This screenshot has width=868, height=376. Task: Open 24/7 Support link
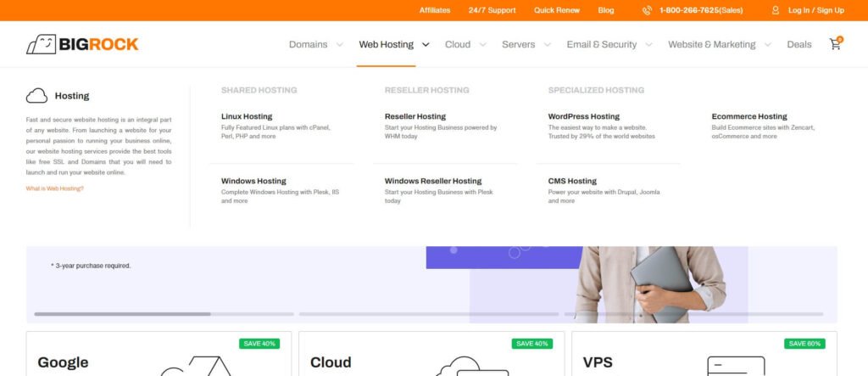point(492,10)
